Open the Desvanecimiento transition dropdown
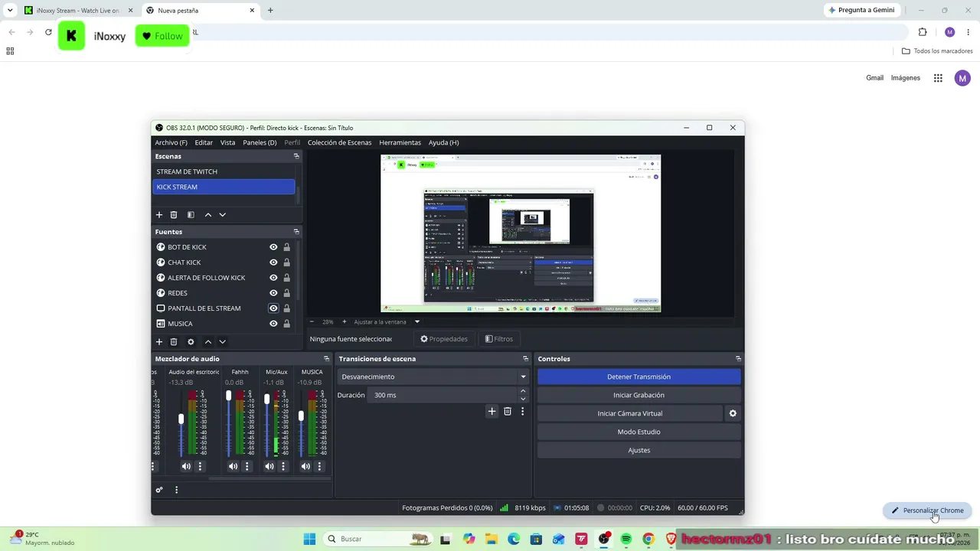The height and width of the screenshot is (551, 980). pyautogui.click(x=433, y=377)
